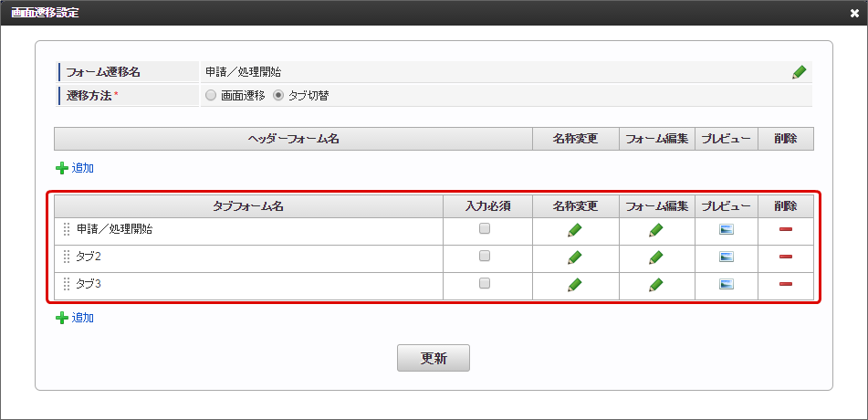
Task: Select the 画面遷移 radio option
Action: [210, 95]
